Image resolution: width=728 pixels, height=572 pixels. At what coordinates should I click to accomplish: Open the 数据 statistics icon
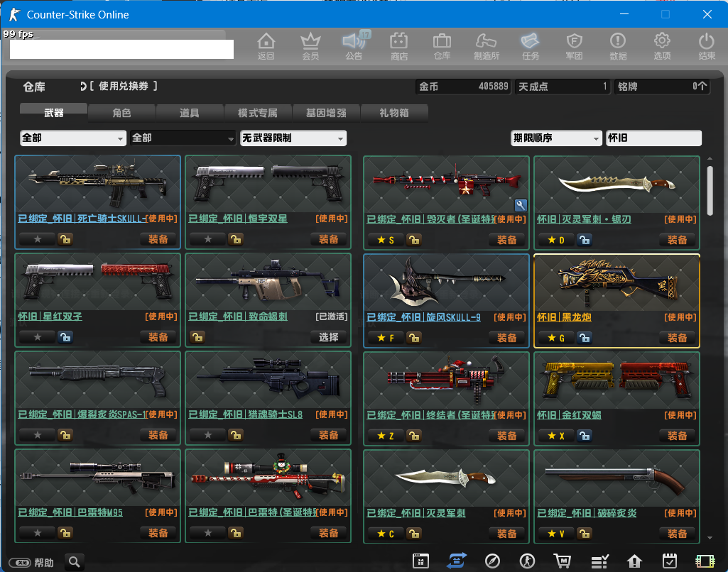pyautogui.click(x=618, y=46)
